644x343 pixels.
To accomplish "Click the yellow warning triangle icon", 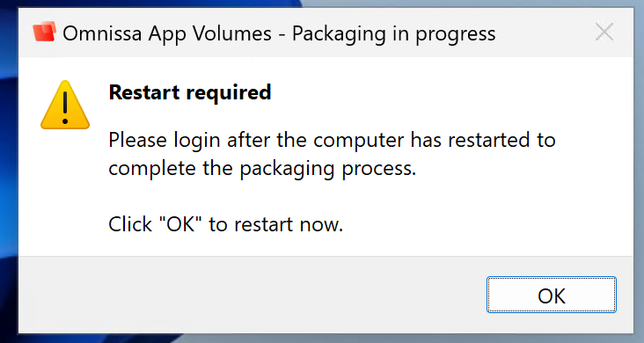I will (x=65, y=106).
